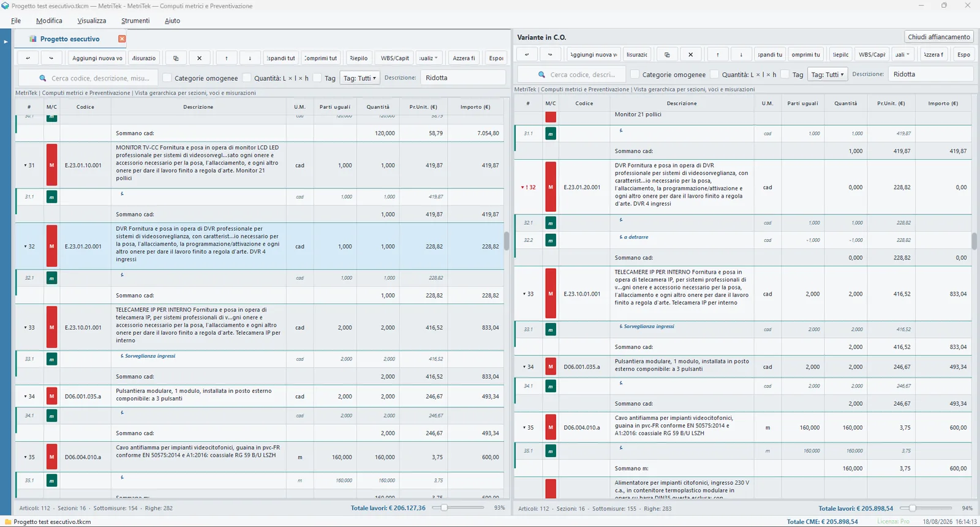
Task: Click redo arrow in Progetto esecutivo toolbar
Action: coord(51,58)
